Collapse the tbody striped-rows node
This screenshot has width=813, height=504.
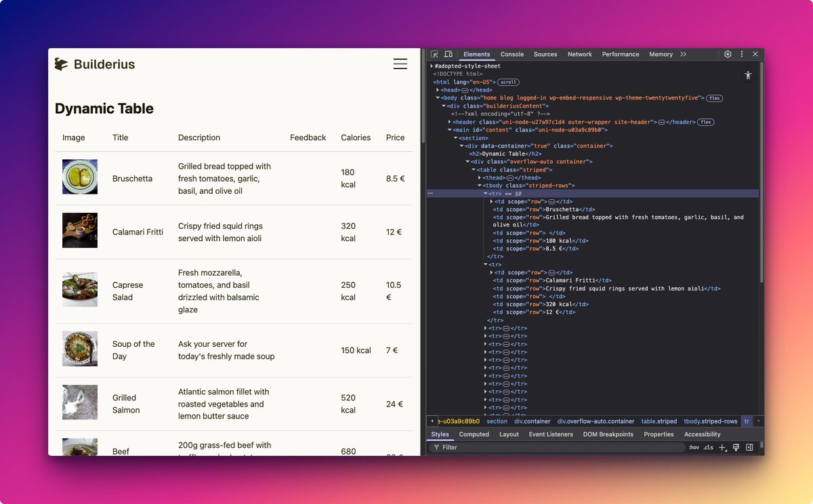tap(480, 185)
